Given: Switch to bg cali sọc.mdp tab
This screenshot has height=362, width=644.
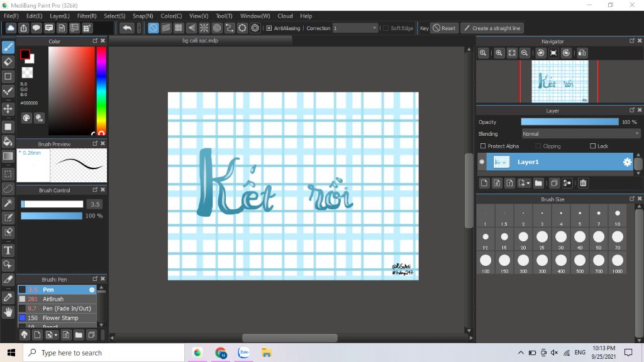Looking at the screenshot, I should point(201,41).
